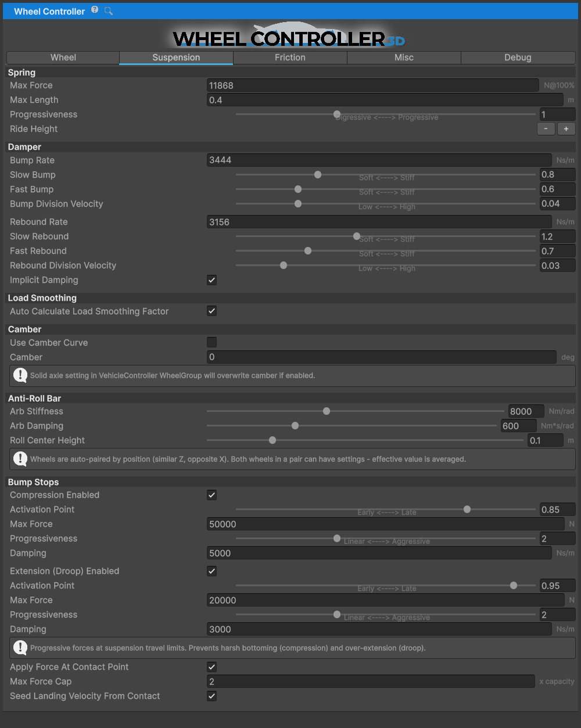Click Bump Division Velocity value 0.04
The height and width of the screenshot is (728, 581).
pyautogui.click(x=557, y=204)
